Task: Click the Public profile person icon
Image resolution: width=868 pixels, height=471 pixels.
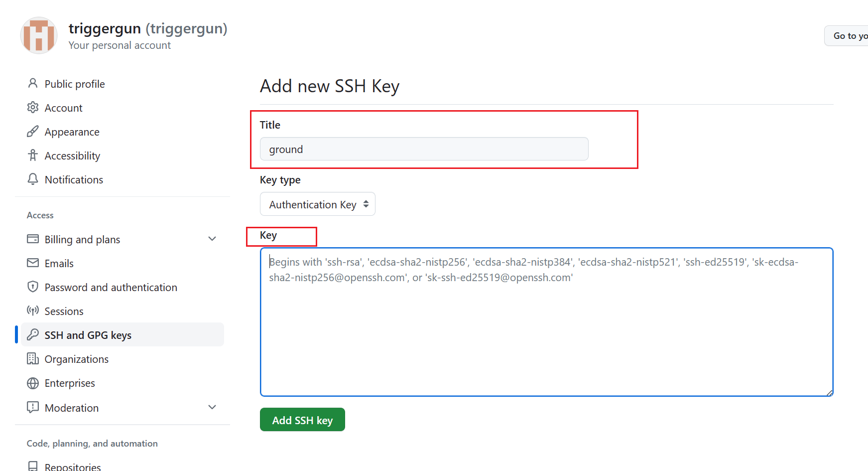Action: [33, 83]
